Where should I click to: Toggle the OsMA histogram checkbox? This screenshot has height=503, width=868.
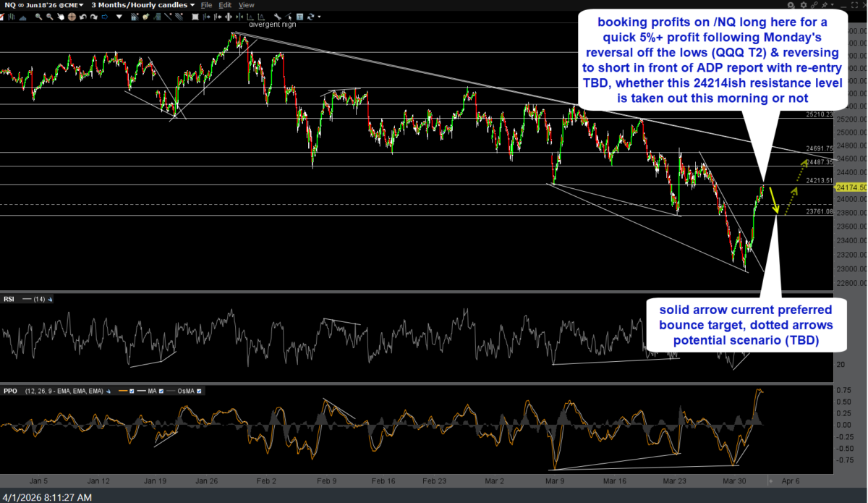click(x=199, y=391)
